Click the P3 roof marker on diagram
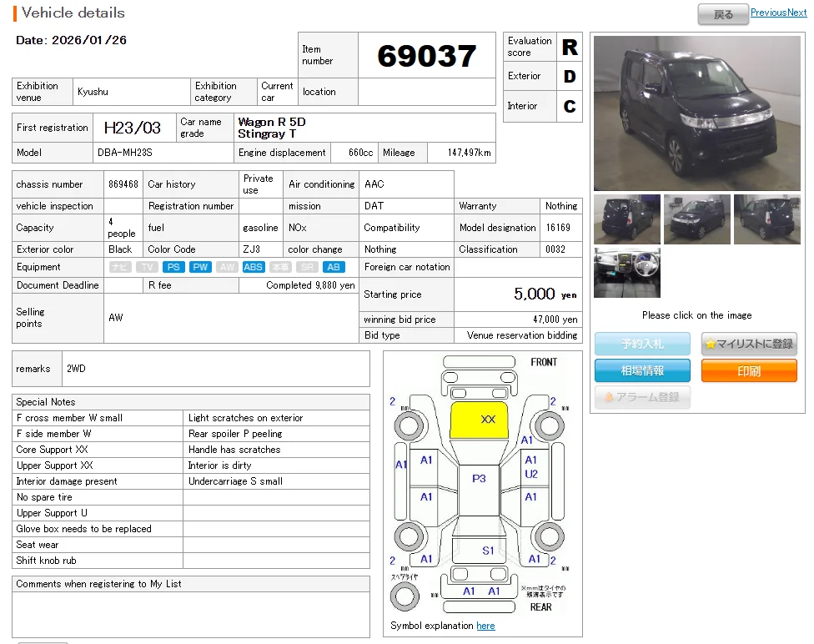The width and height of the screenshot is (814, 644). (479, 478)
